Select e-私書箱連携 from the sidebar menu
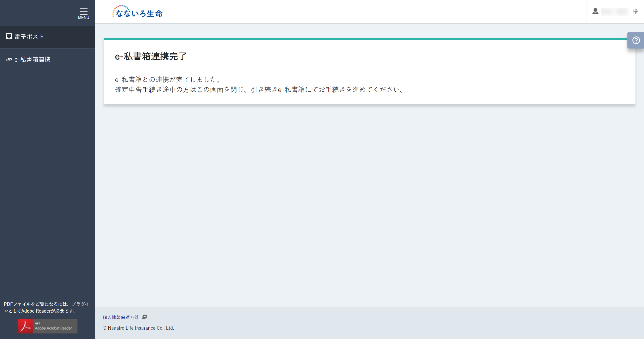This screenshot has height=339, width=644. (x=32, y=60)
